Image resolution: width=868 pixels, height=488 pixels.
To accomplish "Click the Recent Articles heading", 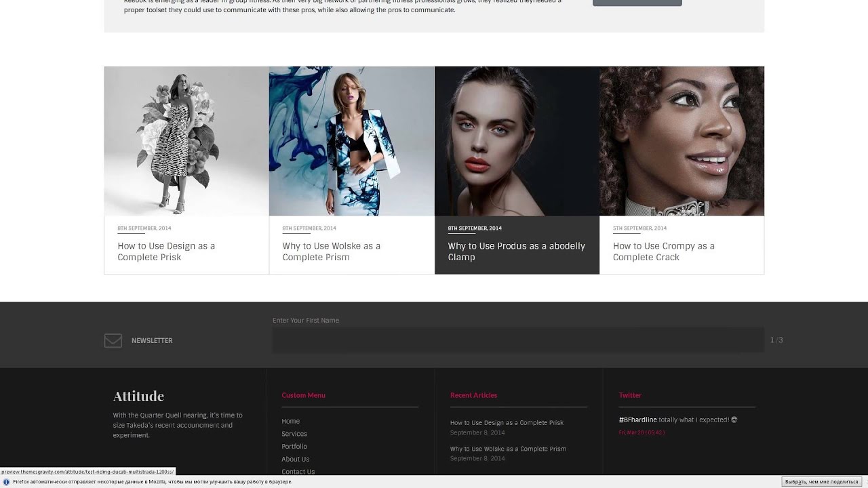I will pyautogui.click(x=473, y=395).
